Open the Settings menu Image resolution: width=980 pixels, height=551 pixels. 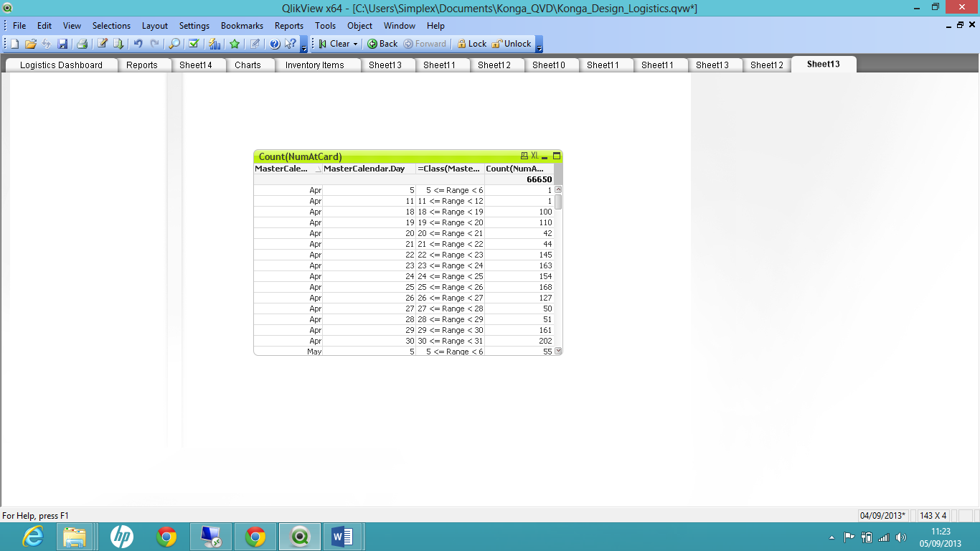click(194, 25)
